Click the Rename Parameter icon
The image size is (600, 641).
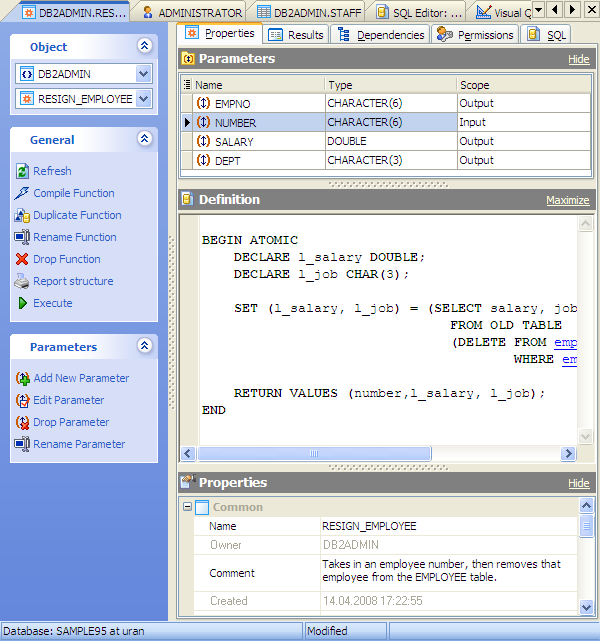pos(22,444)
